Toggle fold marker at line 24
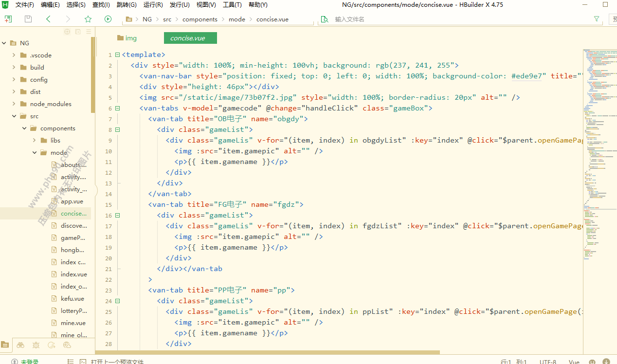The width and height of the screenshot is (617, 364). [x=118, y=301]
